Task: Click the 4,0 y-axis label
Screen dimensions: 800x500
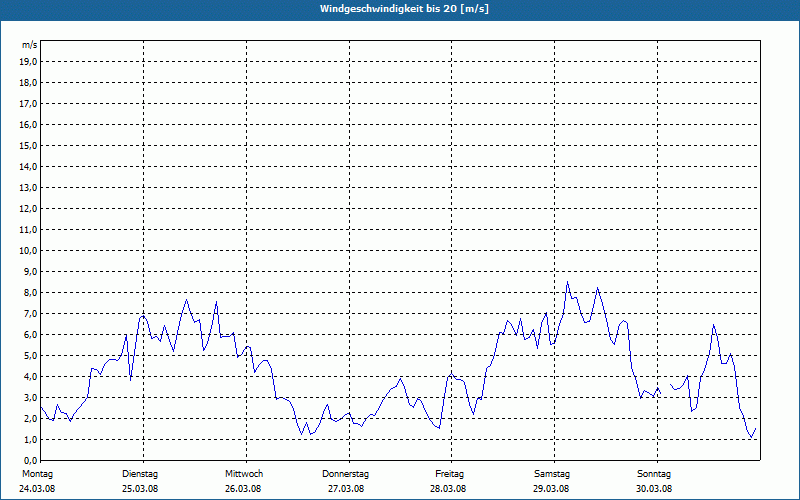Action: 31,377
